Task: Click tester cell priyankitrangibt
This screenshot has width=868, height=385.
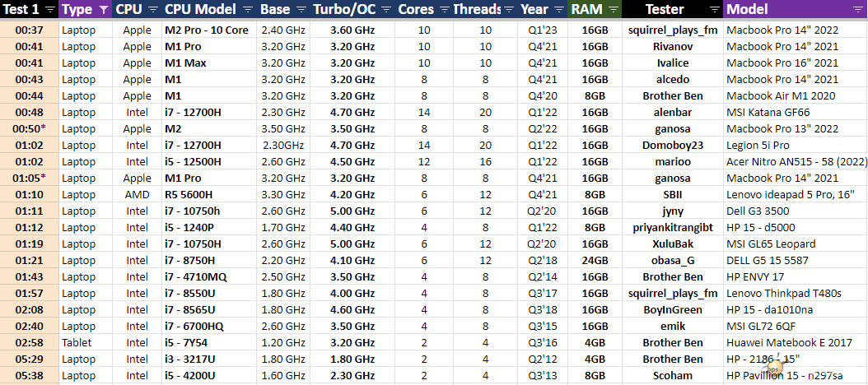Action: (673, 227)
